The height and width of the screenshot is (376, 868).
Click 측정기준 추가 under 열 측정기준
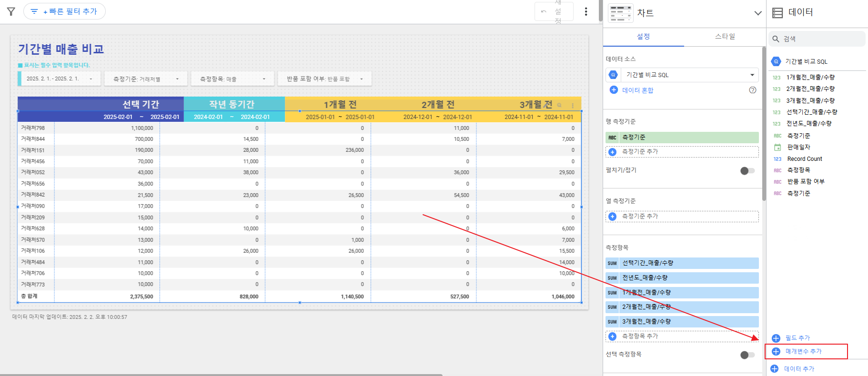point(682,217)
